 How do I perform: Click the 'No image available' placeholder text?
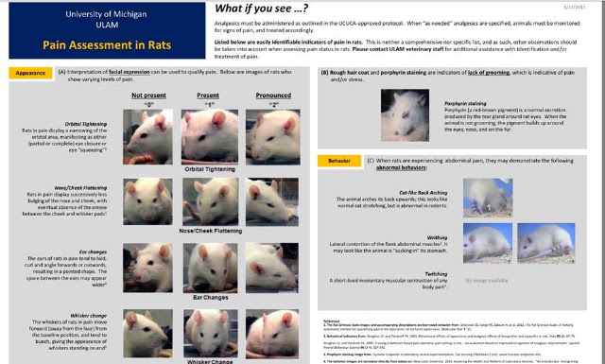click(487, 281)
